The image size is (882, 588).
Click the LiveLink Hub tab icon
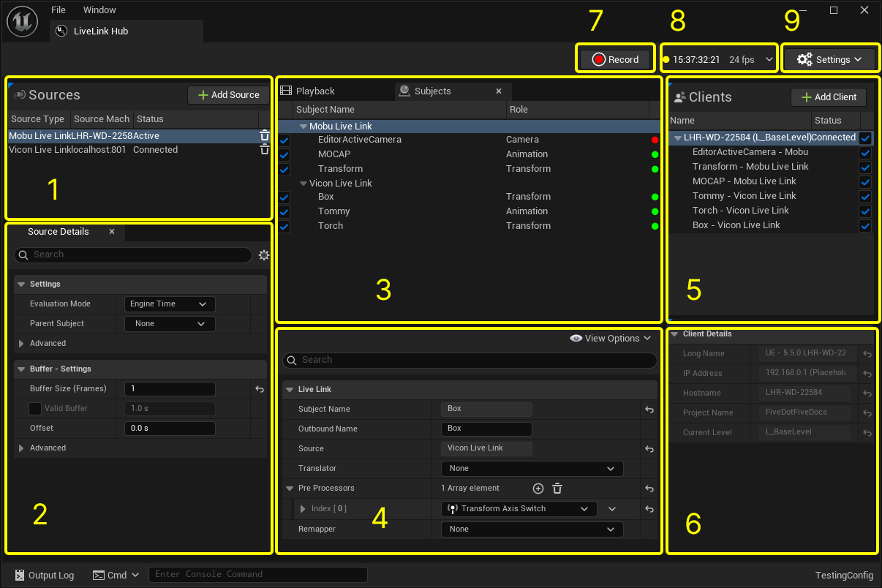click(62, 31)
